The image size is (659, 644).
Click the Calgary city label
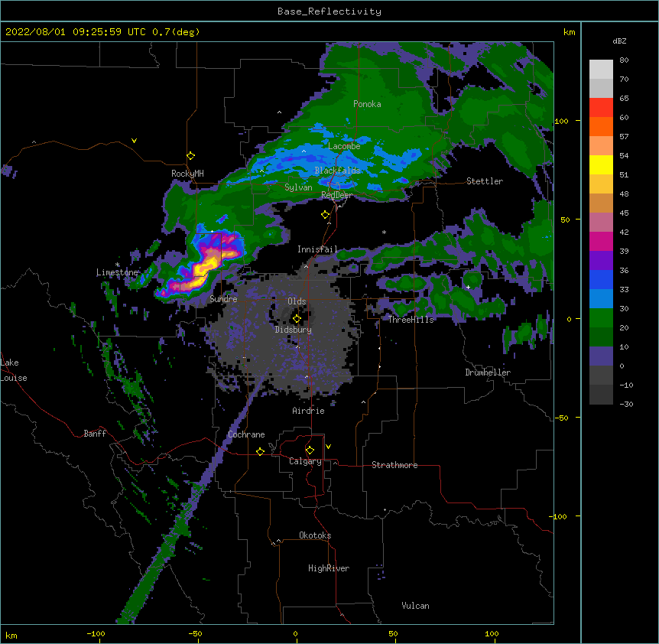pyautogui.click(x=305, y=461)
